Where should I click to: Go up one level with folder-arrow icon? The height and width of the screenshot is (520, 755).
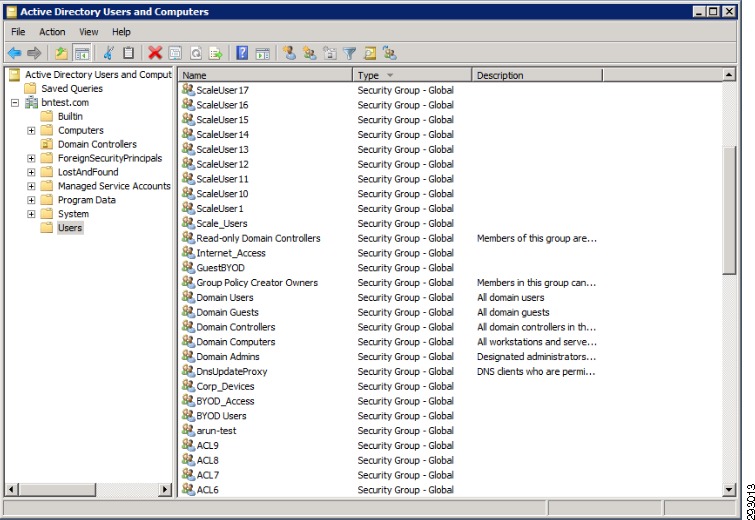tap(61, 53)
